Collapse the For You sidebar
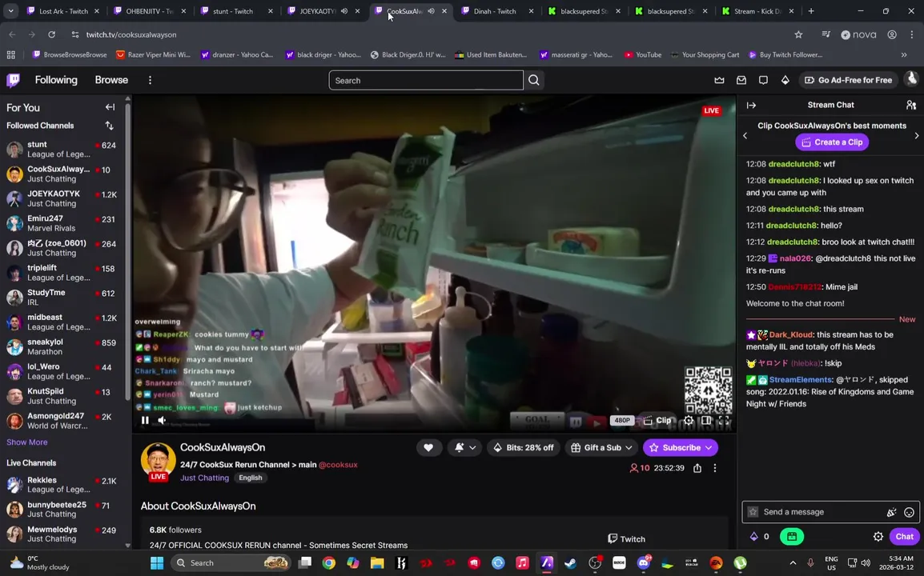Viewport: 924px width, 576px height. (x=110, y=107)
